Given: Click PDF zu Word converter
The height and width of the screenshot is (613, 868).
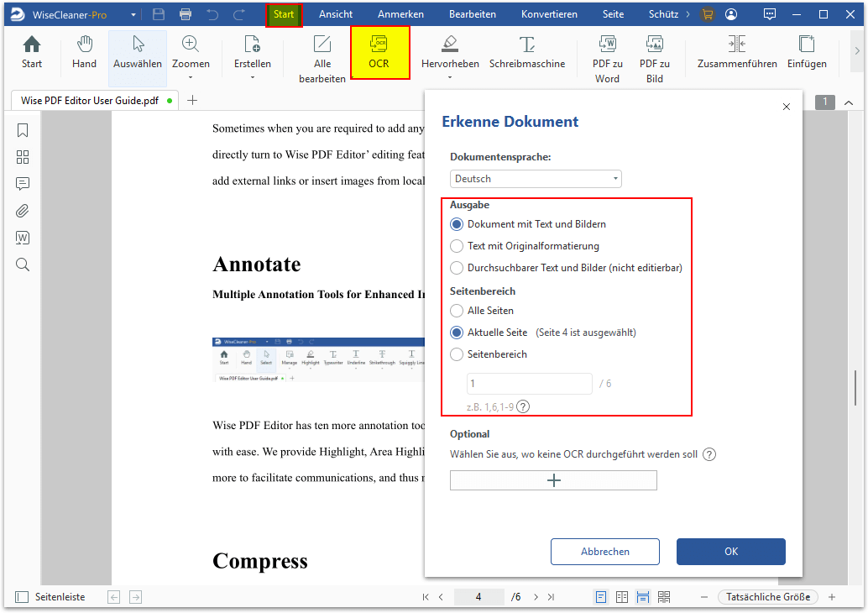Looking at the screenshot, I should point(607,59).
